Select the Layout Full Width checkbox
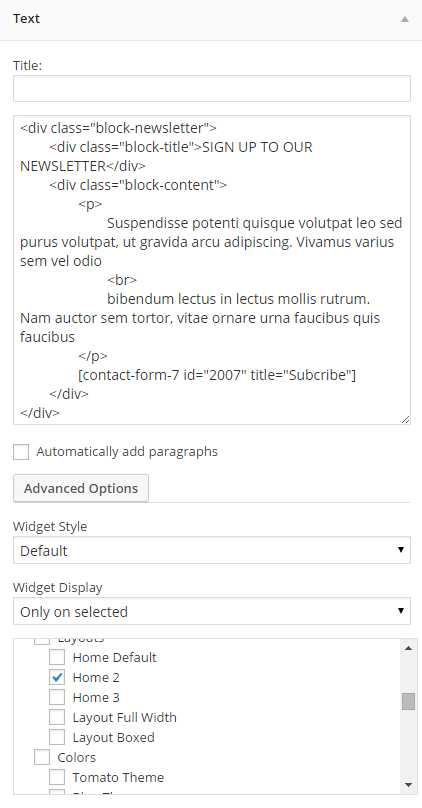This screenshot has height=808, width=422. click(57, 717)
